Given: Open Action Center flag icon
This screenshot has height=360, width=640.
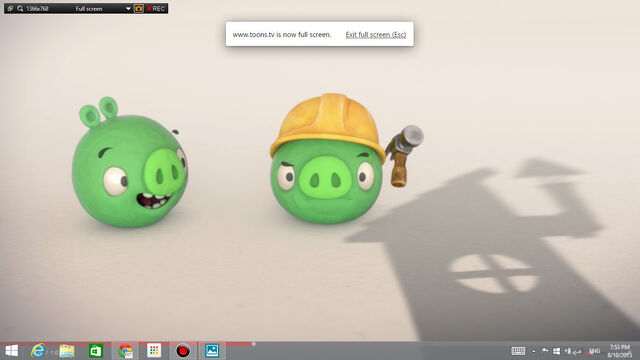Looking at the screenshot, I should click(x=545, y=351).
